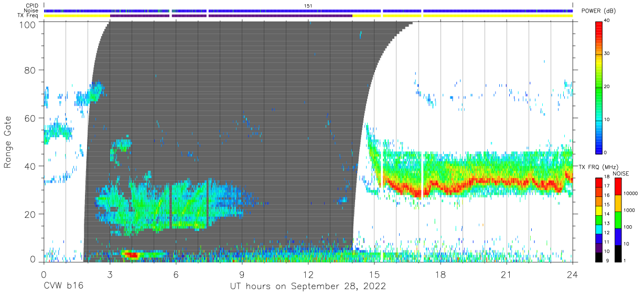Click the purple segment of TX Freq bar

231,16
